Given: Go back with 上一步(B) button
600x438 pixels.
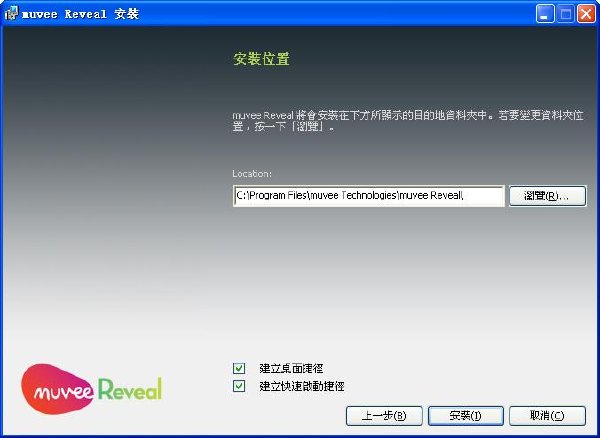Looking at the screenshot, I should 384,415.
